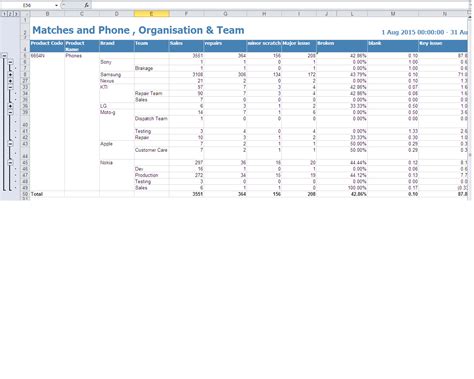This screenshot has width=474, height=379.
Task: Select column G header
Action: (x=225, y=14)
